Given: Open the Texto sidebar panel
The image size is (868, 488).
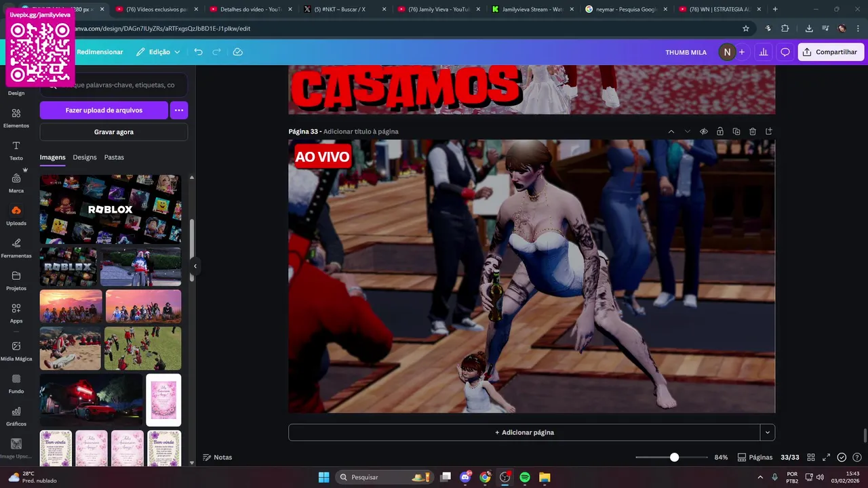Looking at the screenshot, I should point(16,150).
